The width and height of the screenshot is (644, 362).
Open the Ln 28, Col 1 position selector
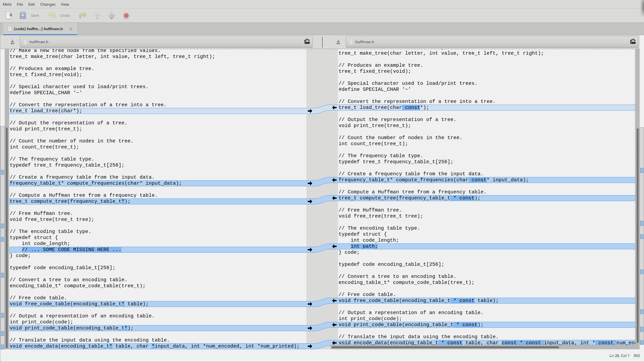[x=619, y=356]
